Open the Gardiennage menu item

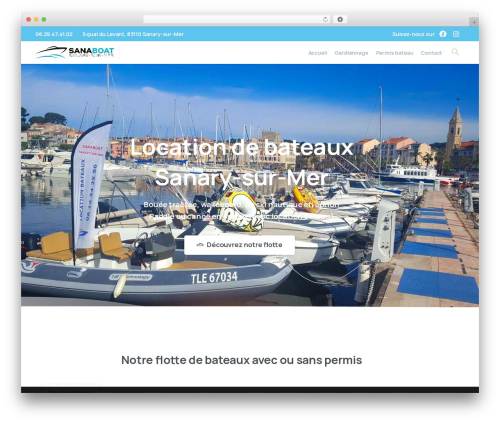(351, 53)
